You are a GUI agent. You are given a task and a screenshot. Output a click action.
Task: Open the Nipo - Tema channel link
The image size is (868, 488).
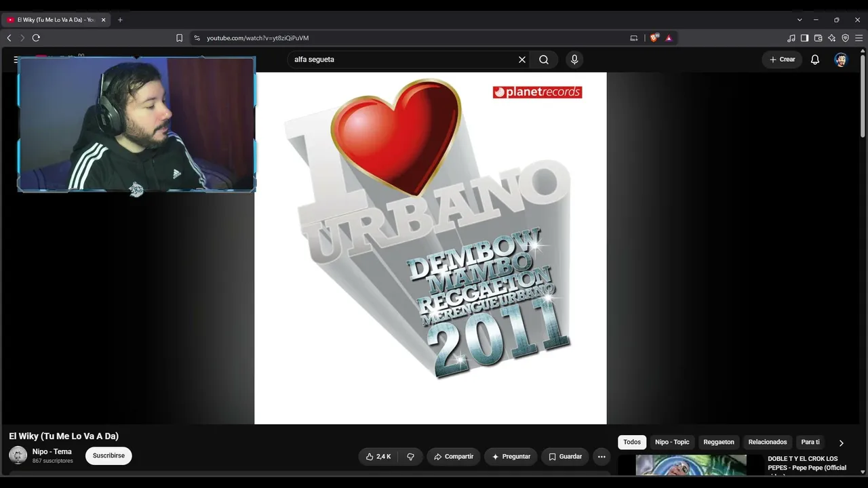(52, 451)
